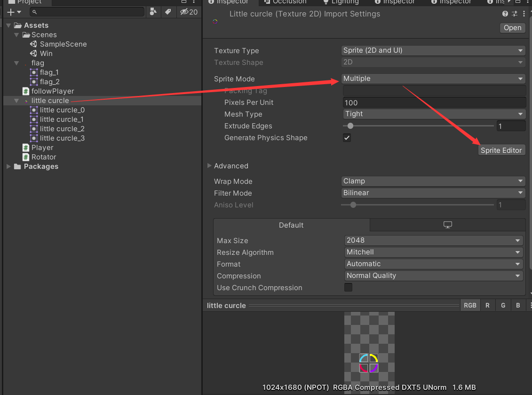Select the Win scene icon
This screenshot has height=395, width=532.
point(33,53)
